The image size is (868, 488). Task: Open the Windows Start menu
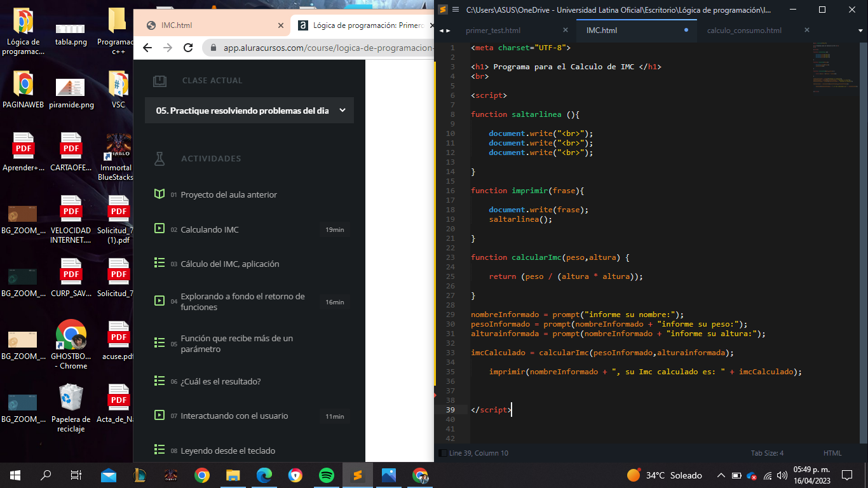click(x=15, y=475)
